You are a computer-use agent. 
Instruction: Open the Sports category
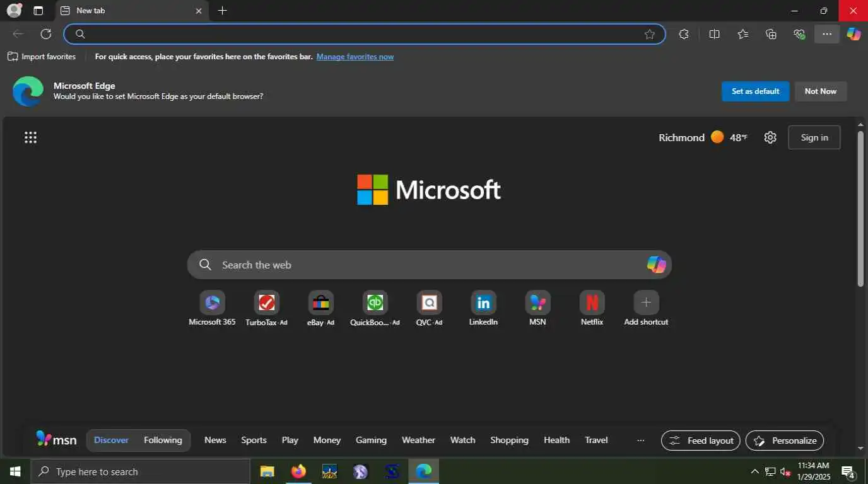click(254, 440)
